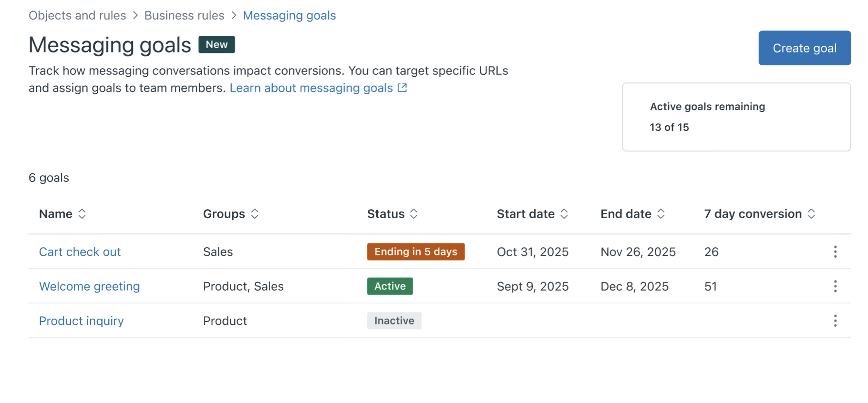Image resolution: width=868 pixels, height=403 pixels.
Task: Open options menu for Welcome greeting
Action: click(x=835, y=286)
